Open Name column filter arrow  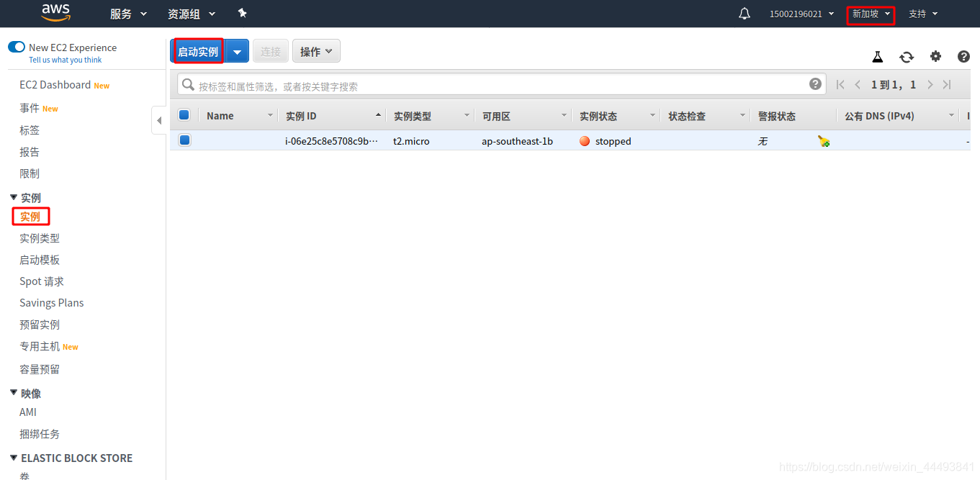(271, 116)
